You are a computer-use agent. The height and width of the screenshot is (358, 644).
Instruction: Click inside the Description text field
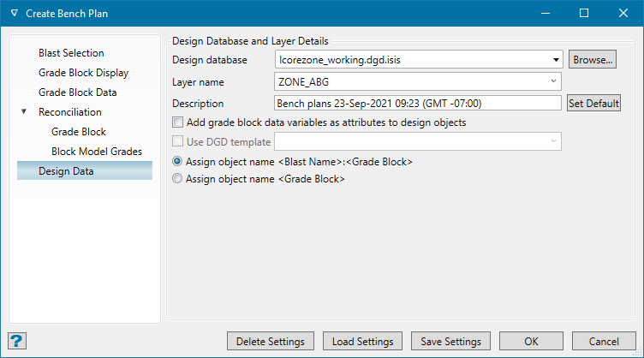tap(418, 103)
